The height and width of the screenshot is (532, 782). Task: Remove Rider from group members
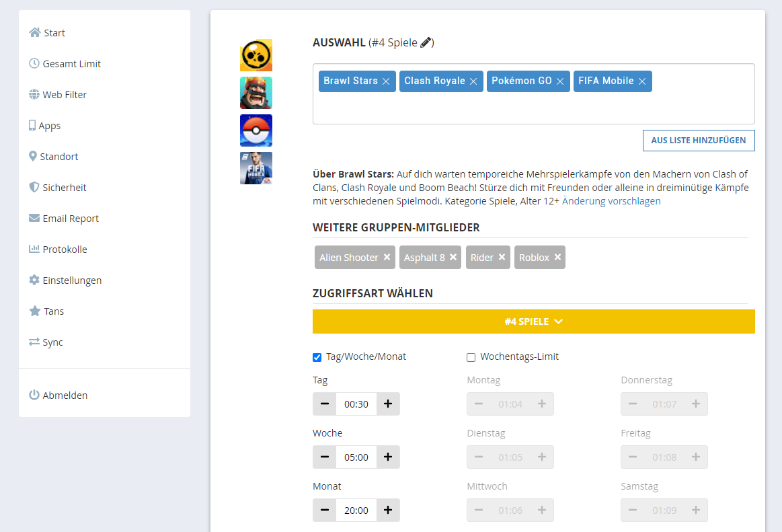click(x=502, y=257)
